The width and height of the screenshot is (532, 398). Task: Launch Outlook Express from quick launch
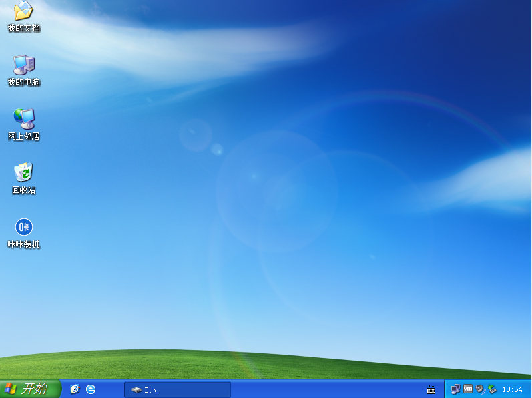click(x=75, y=389)
